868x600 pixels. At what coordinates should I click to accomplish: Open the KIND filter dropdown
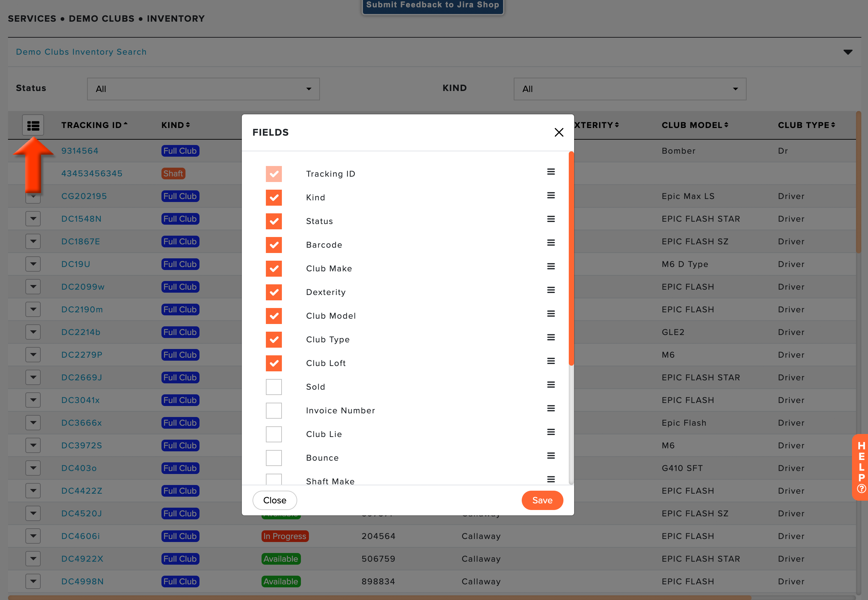(x=630, y=89)
